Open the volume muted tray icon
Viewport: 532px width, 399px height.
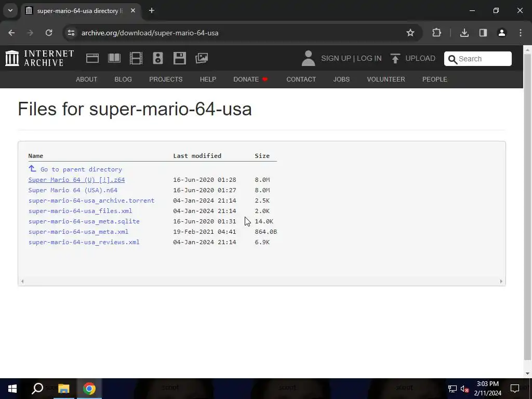coord(464,389)
